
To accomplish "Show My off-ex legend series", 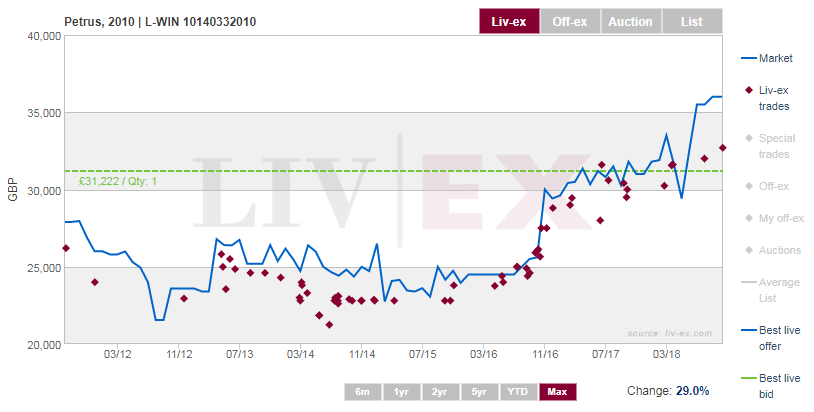I will coord(774,218).
